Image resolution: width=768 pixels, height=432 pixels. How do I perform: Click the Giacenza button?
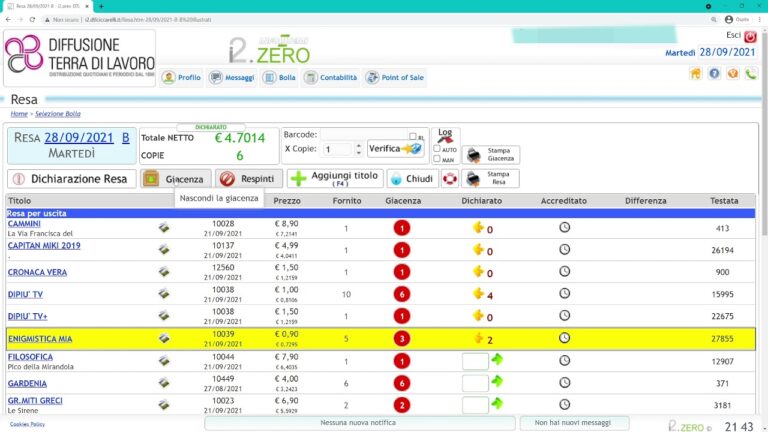pyautogui.click(x=176, y=179)
